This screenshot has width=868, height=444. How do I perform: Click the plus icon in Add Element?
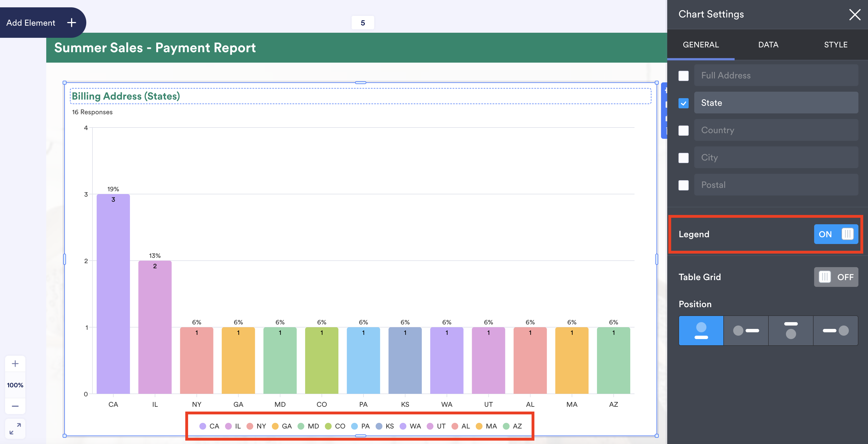71,23
